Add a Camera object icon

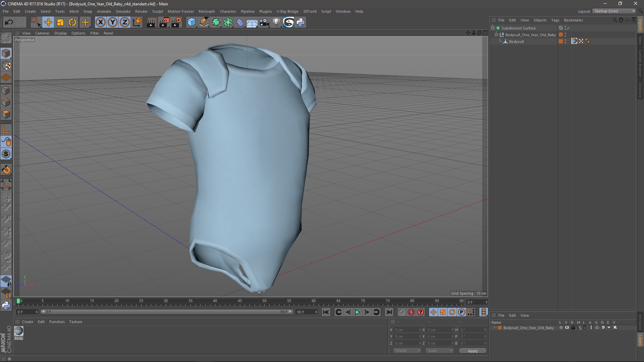coord(264,22)
